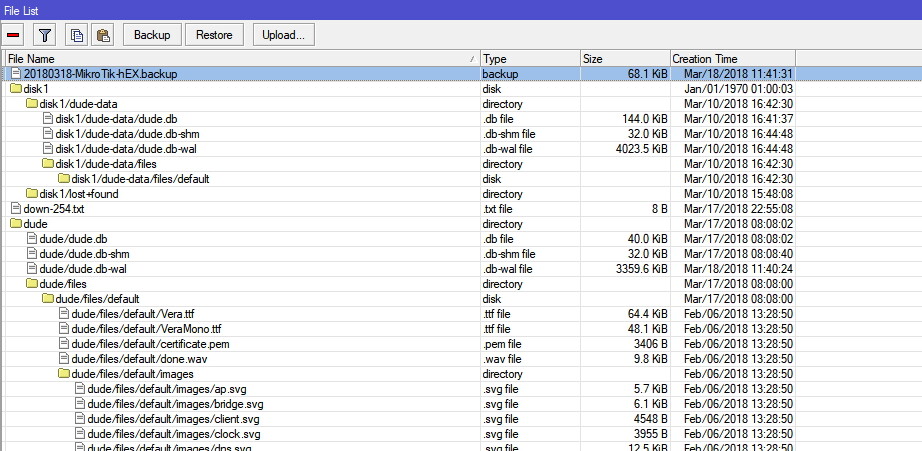This screenshot has height=451, width=922.
Task: Click the done.wav file icon
Action: [x=64, y=359]
